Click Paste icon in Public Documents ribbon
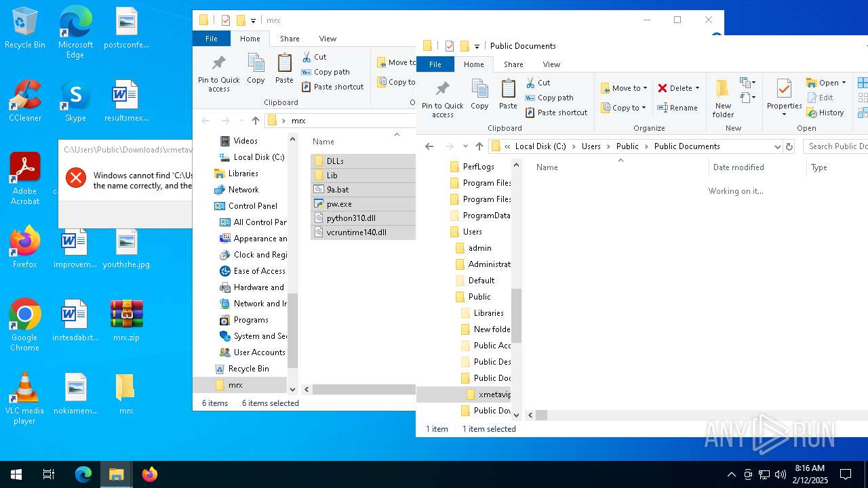This screenshot has height=488, width=868. pos(508,94)
